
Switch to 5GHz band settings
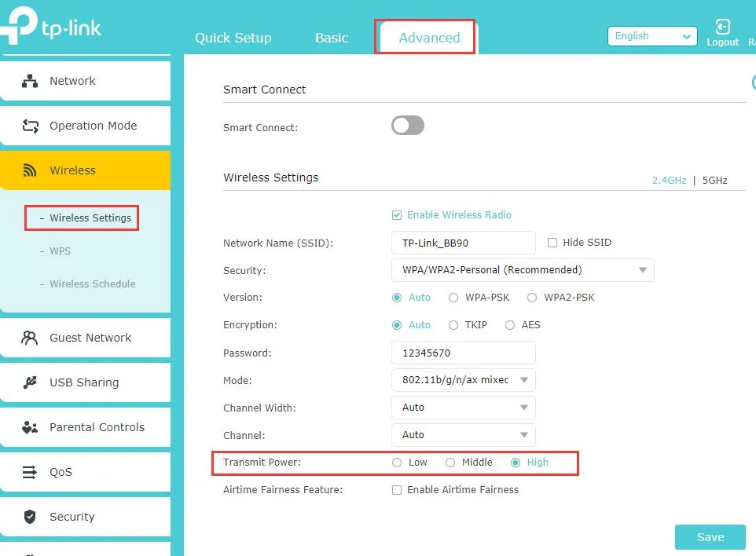tap(714, 180)
